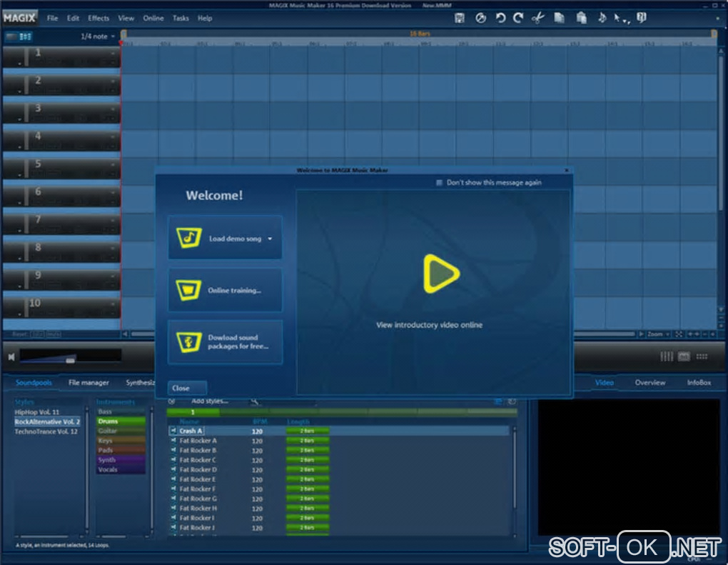Click Download sound packages for free
Screen dimensions: 728x565
point(225,342)
